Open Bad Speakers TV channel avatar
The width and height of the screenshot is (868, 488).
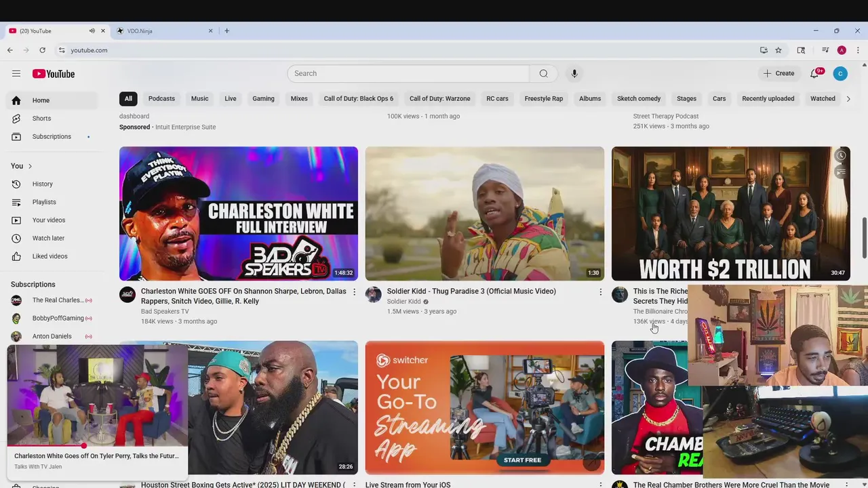127,294
